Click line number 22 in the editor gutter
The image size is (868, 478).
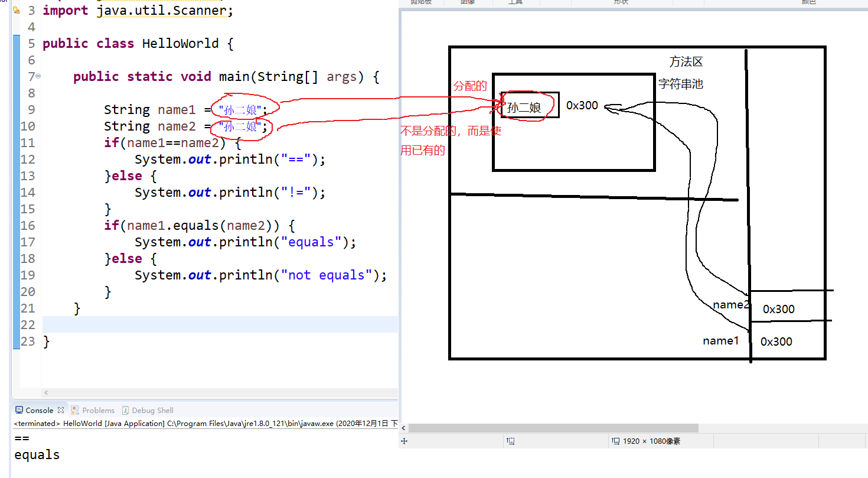tap(28, 325)
